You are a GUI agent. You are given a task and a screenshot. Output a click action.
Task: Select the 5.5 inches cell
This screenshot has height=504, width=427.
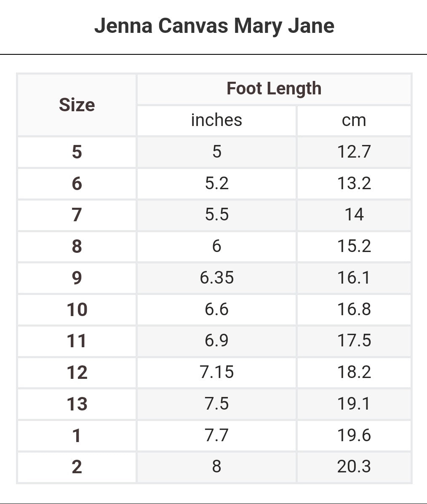(x=216, y=214)
